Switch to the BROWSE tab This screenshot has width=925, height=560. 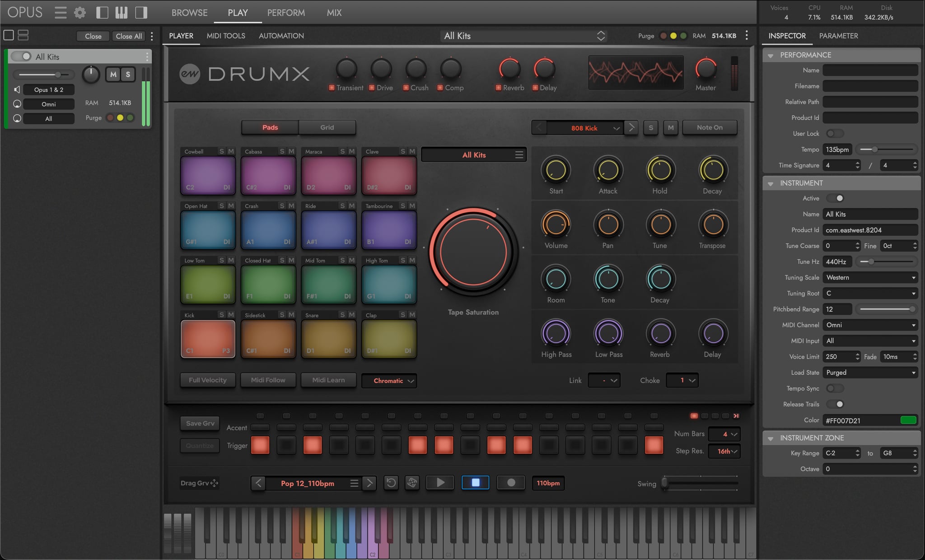189,13
